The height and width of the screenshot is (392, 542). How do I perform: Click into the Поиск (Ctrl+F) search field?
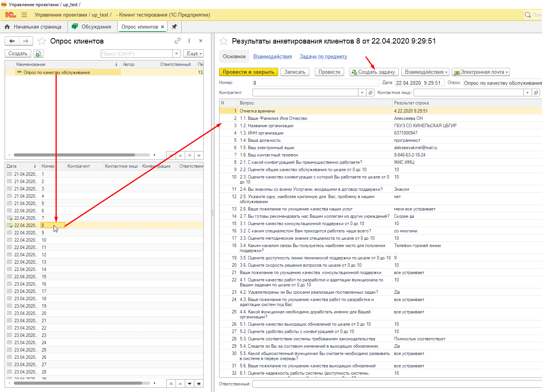(x=137, y=54)
